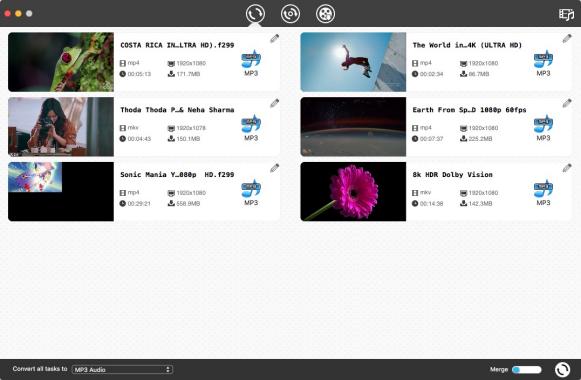Click pencil icon for Earth From Space video
The height and width of the screenshot is (380, 581).
point(567,103)
